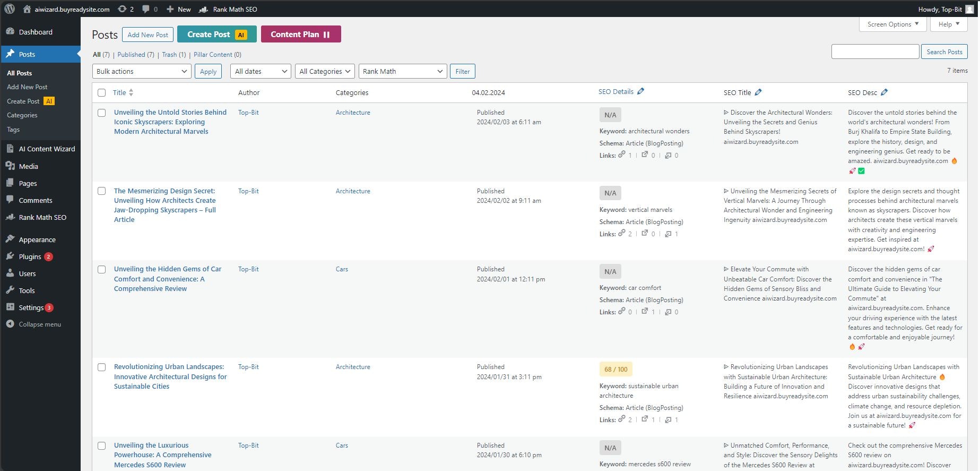Click the Create Post AI button
The image size is (980, 471).
click(x=216, y=35)
